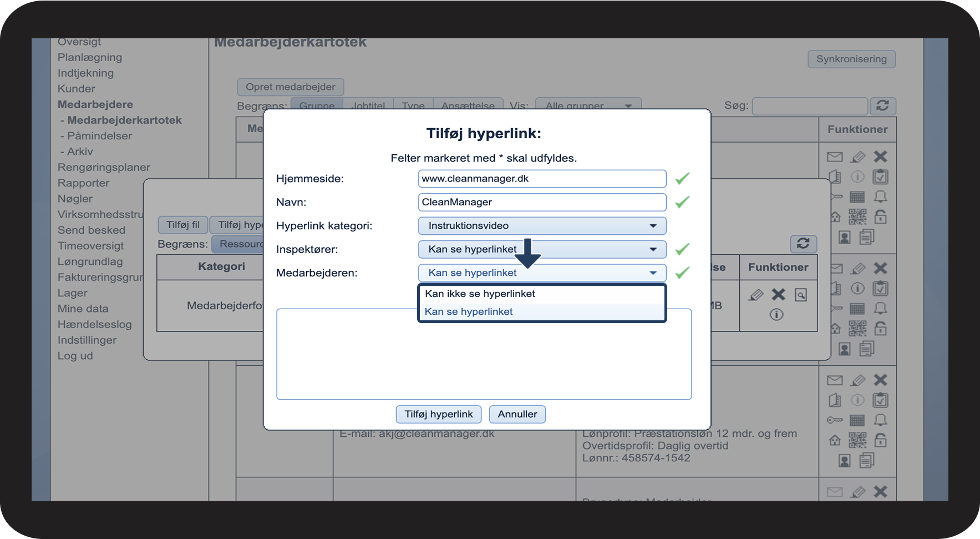Switch to the Jobtitel filter tab
This screenshot has height=539, width=980.
pyautogui.click(x=368, y=105)
